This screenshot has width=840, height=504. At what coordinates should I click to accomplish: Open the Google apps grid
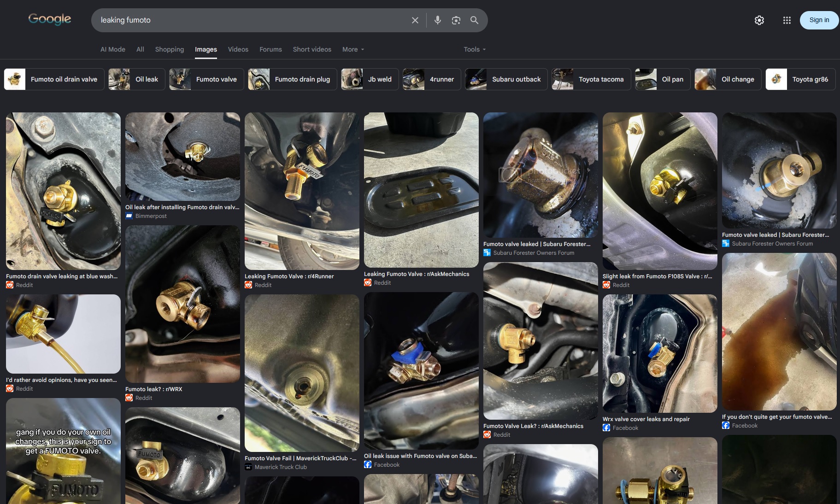click(x=787, y=20)
